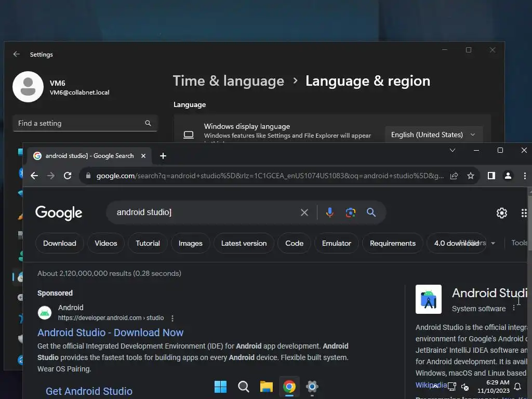Share this page icon in address bar
This screenshot has width=532, height=399.
pos(454,176)
